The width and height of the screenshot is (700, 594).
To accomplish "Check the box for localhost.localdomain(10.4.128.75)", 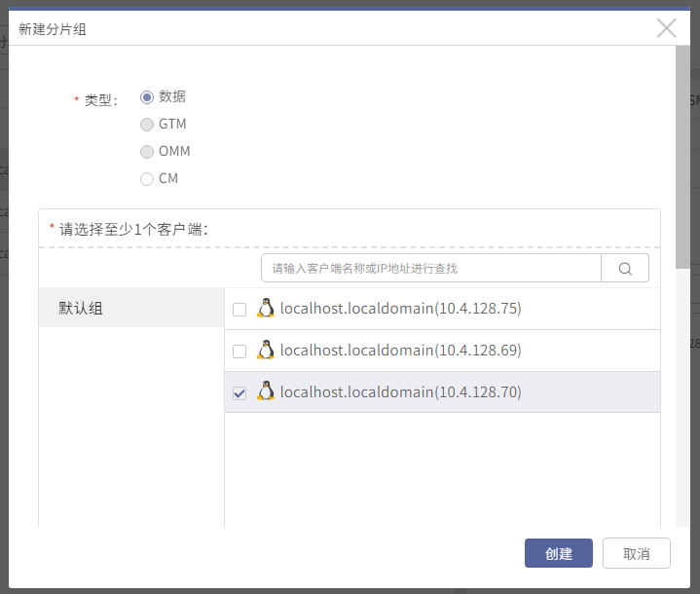I will pos(239,310).
